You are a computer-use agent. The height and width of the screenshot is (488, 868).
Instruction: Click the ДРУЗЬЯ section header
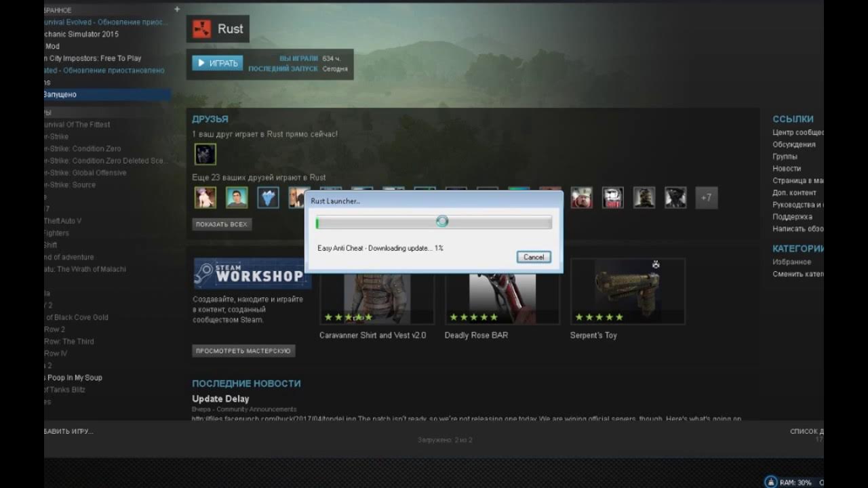tap(210, 119)
